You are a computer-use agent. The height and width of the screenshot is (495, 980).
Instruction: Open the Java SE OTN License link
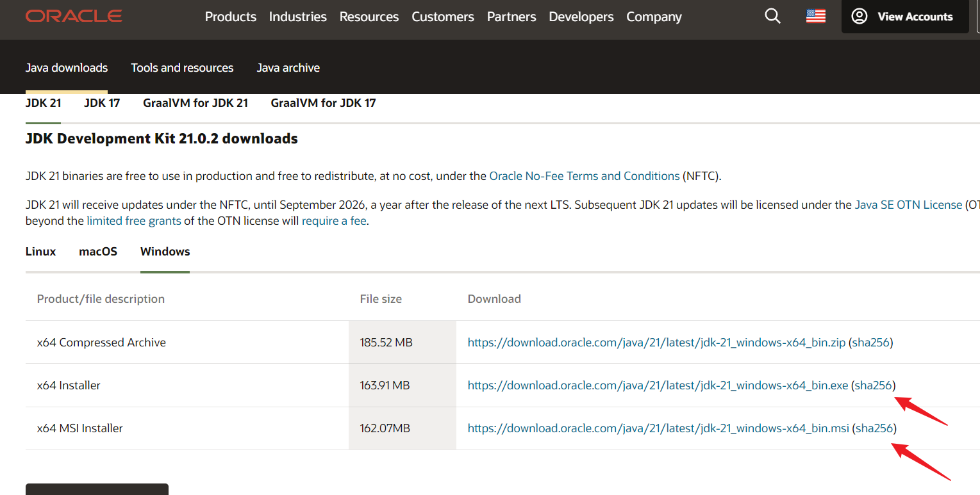[x=908, y=205]
